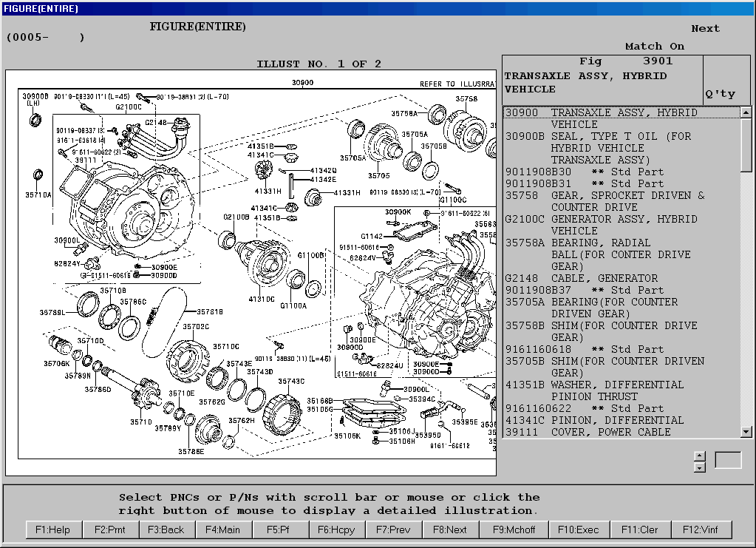Click part callout G1100A in diagram
This screenshot has height=548, width=756.
pyautogui.click(x=293, y=306)
